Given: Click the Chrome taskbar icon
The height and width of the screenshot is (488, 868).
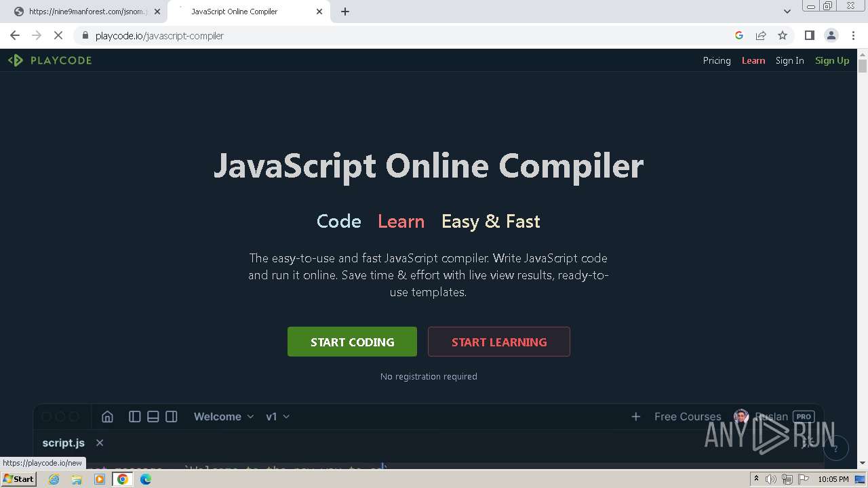Looking at the screenshot, I should click(x=123, y=479).
